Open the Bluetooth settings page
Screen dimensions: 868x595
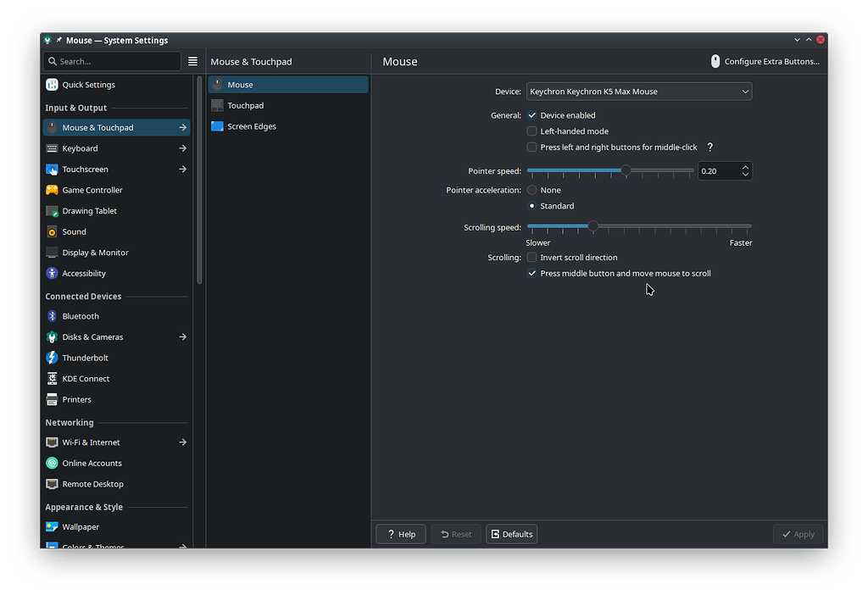(79, 315)
